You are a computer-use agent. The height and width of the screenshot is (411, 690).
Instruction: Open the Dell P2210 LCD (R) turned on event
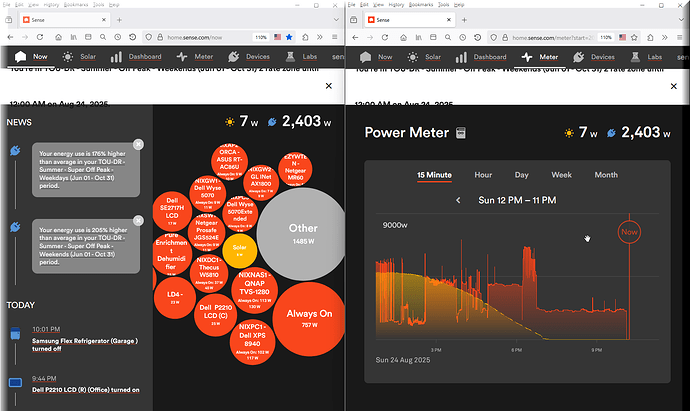[x=86, y=390]
